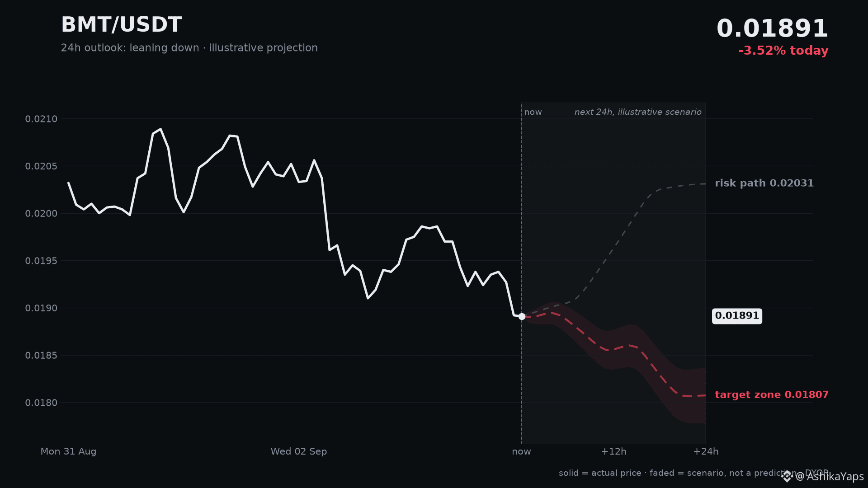Image resolution: width=868 pixels, height=488 pixels.
Task: Click the target zone 0.01807 label
Action: [x=772, y=395]
